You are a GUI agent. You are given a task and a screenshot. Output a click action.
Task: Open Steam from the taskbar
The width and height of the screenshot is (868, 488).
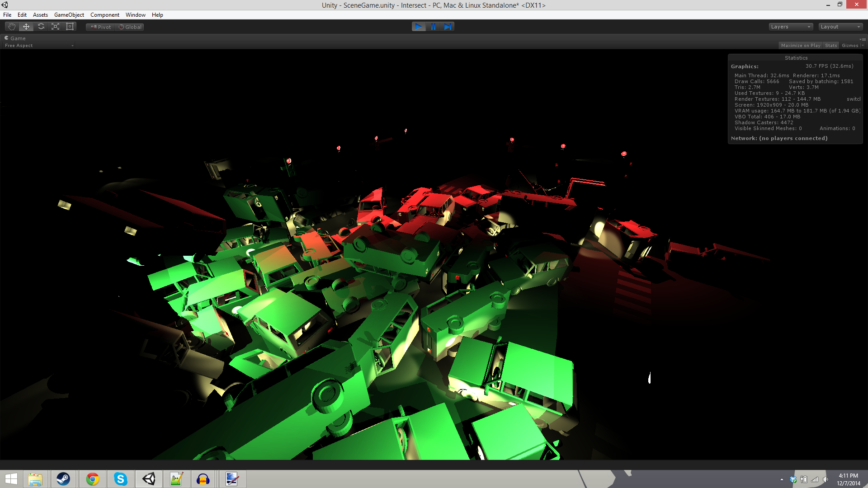pos(63,479)
